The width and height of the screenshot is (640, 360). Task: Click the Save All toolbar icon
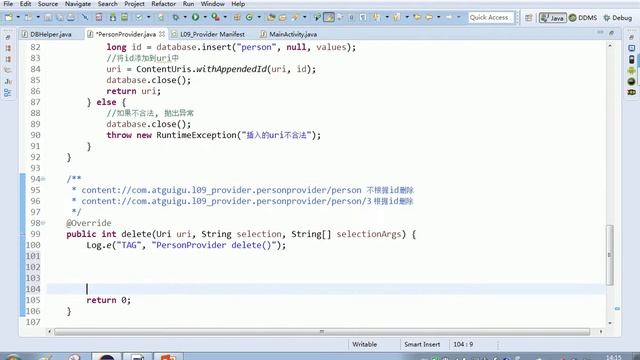[60, 18]
